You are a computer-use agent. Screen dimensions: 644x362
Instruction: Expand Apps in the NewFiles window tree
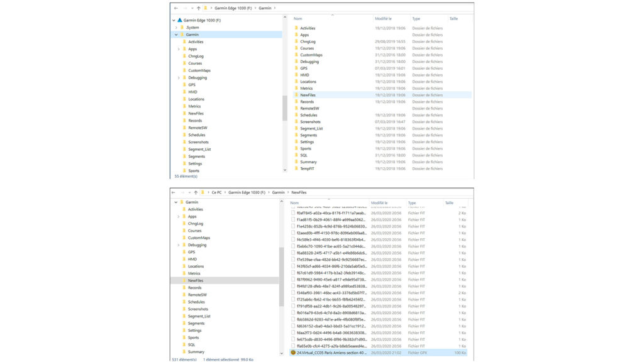178,217
